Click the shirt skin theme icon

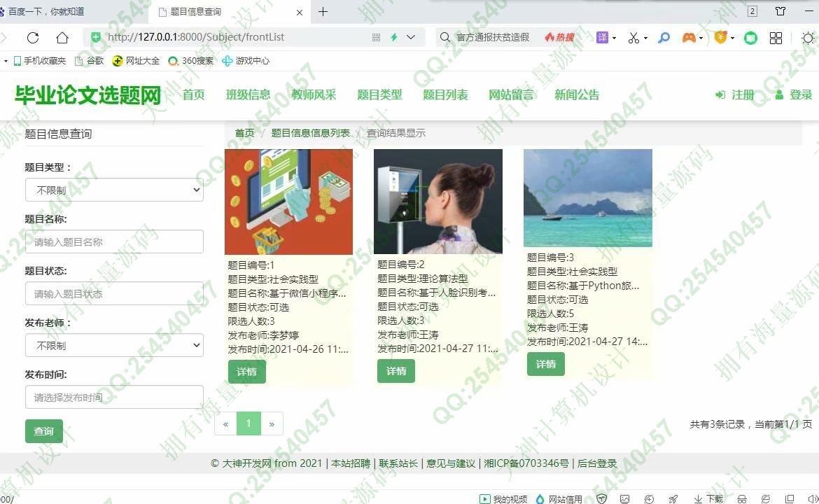tap(780, 11)
